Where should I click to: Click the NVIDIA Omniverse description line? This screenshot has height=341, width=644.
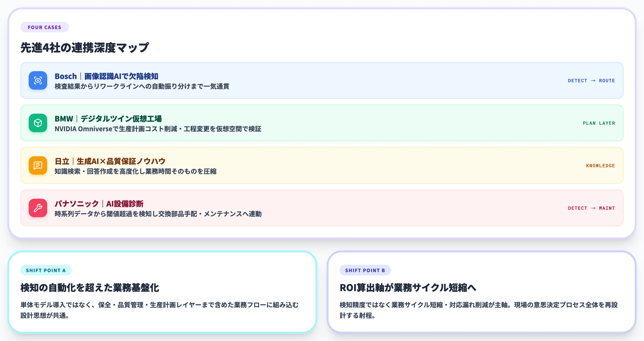pos(158,129)
